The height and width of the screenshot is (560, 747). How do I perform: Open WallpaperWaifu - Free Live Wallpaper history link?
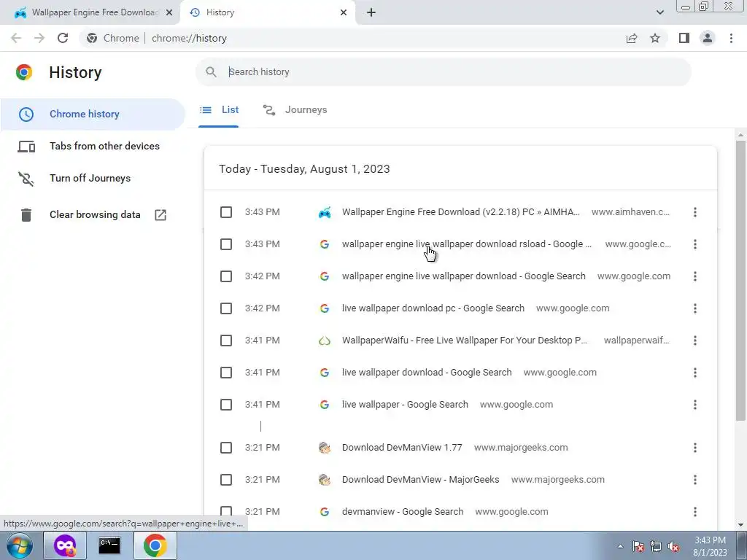(465, 341)
